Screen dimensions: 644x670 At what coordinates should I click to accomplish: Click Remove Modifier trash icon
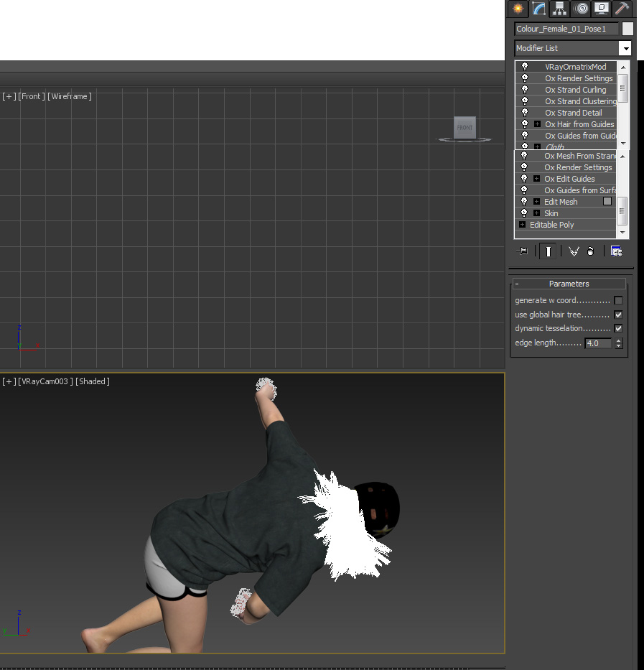coord(590,251)
